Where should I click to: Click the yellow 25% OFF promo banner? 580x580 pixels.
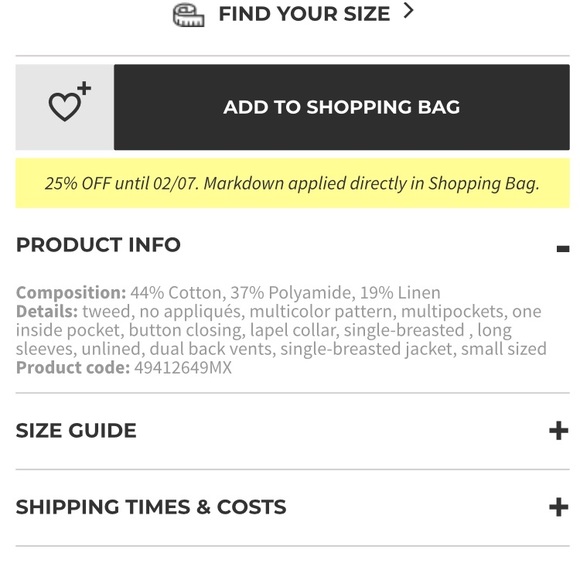coord(292,183)
